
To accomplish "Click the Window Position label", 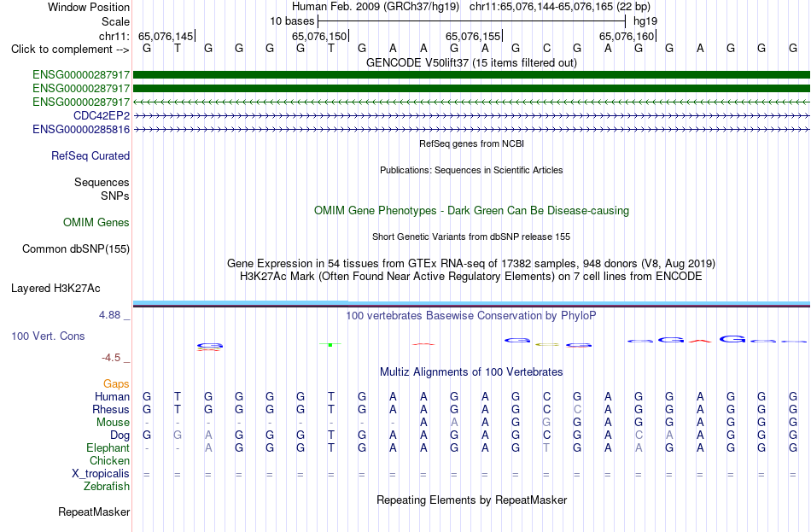I will click(89, 7).
